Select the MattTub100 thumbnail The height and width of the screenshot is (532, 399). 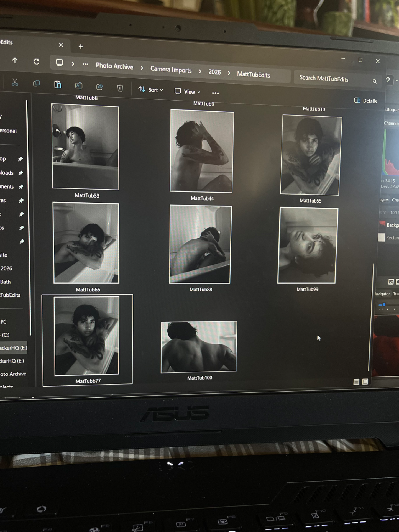pos(199,347)
